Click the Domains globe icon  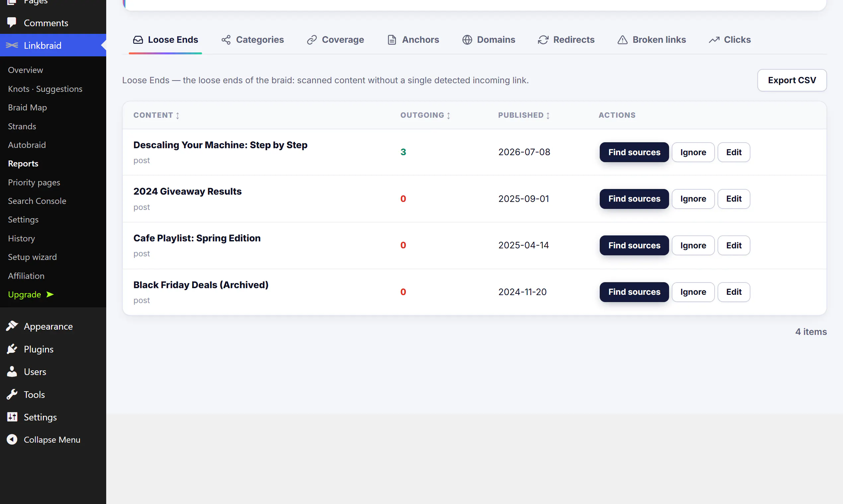pos(467,40)
